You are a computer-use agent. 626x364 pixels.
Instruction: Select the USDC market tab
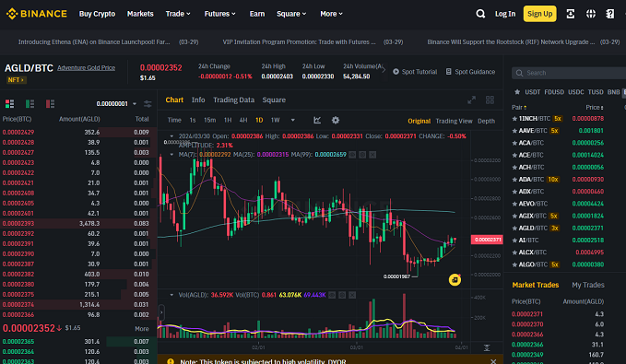click(x=575, y=92)
